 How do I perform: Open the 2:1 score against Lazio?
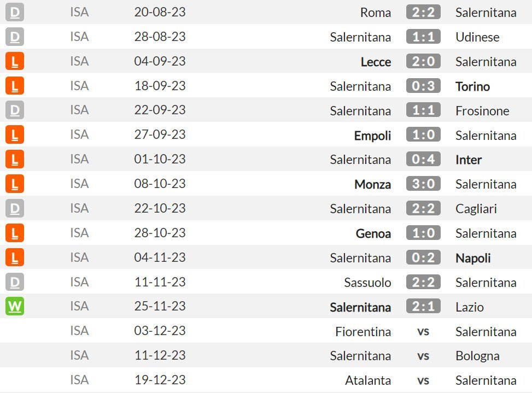point(423,307)
